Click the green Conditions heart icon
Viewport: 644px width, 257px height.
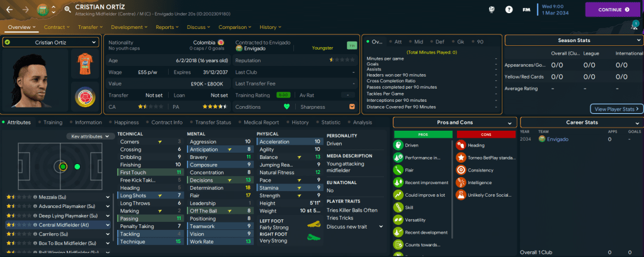point(286,106)
